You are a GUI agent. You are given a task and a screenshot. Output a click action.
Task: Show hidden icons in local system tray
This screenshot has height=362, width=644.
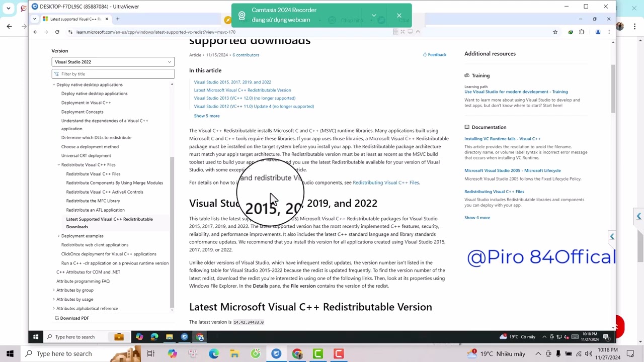click(538, 353)
